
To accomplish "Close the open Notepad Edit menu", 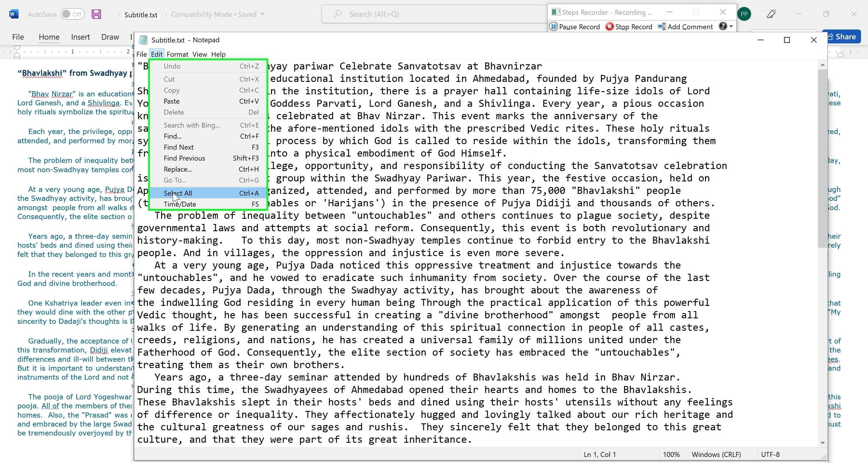I will [x=157, y=54].
